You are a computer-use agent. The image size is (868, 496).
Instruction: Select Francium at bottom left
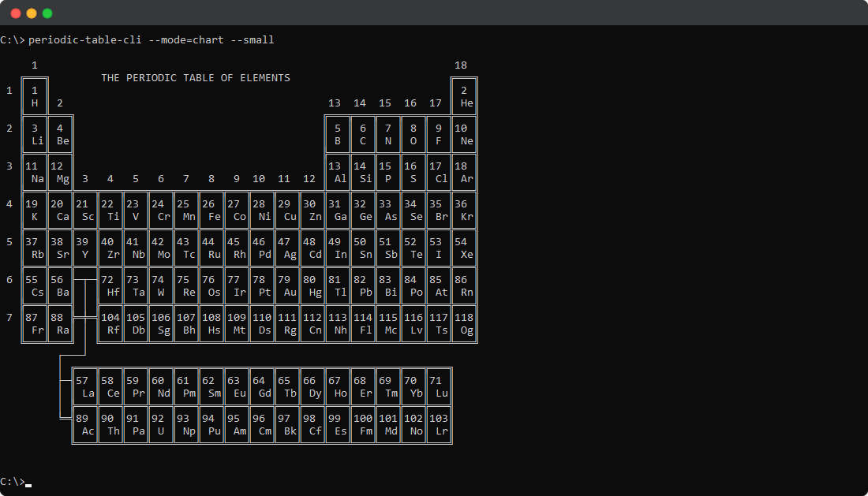36,323
